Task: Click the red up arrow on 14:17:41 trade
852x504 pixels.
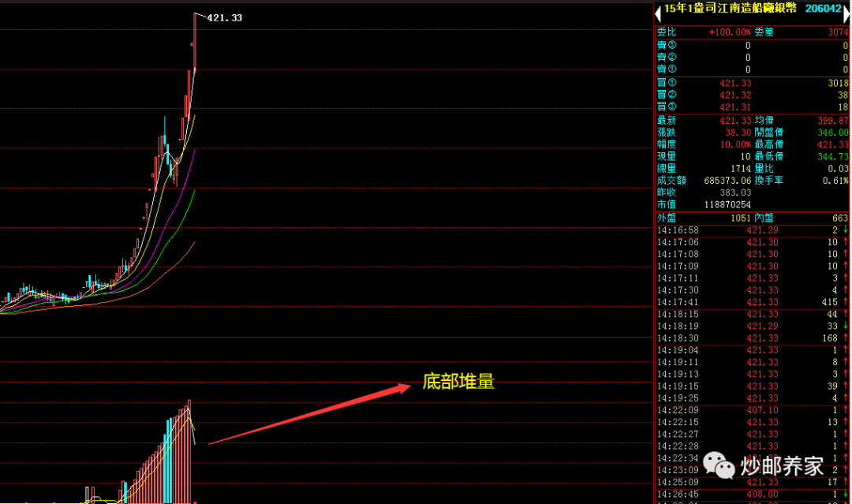Action: [845, 302]
